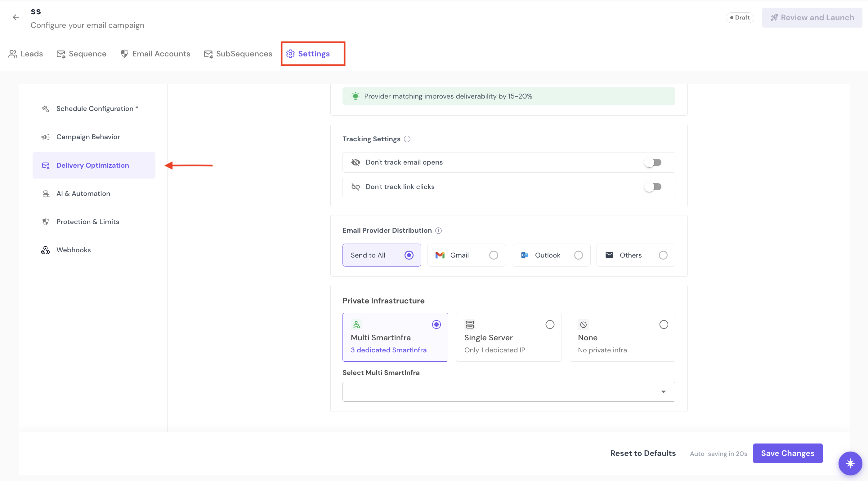Click Reset to Defaults

tap(643, 453)
